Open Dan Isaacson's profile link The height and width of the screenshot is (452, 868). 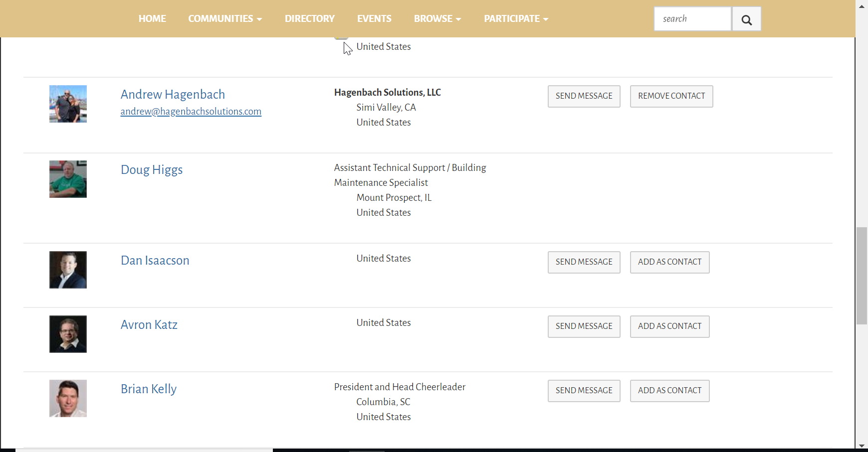click(x=155, y=260)
